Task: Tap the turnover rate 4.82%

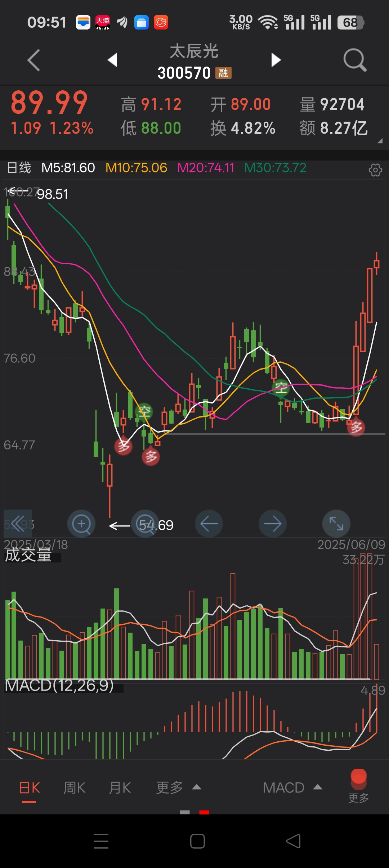Action: 253,128
